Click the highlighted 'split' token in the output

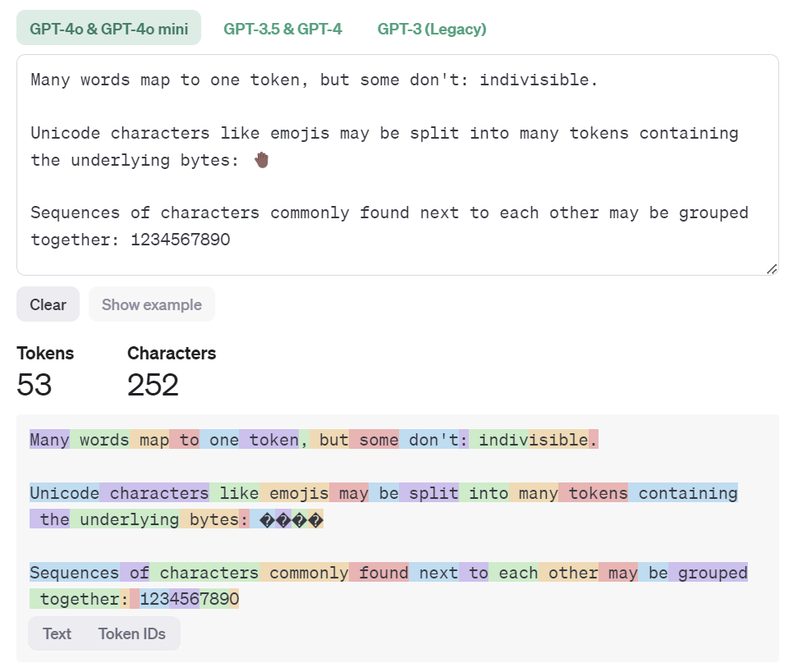coord(429,493)
